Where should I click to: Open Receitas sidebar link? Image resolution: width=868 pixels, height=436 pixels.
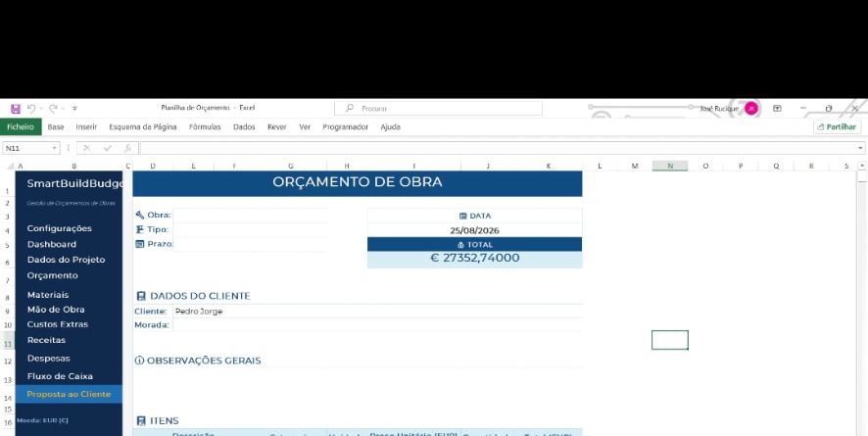click(46, 340)
